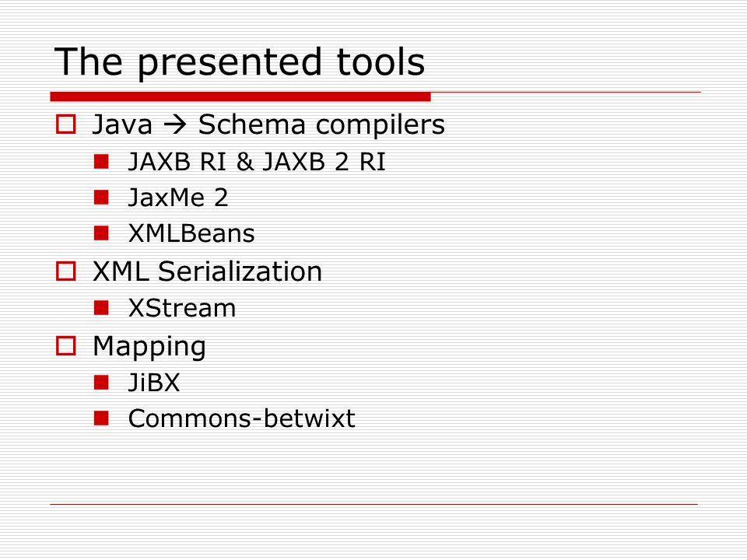Click the arrow symbol after Java
This screenshot has width=747, height=560.
coord(175,124)
